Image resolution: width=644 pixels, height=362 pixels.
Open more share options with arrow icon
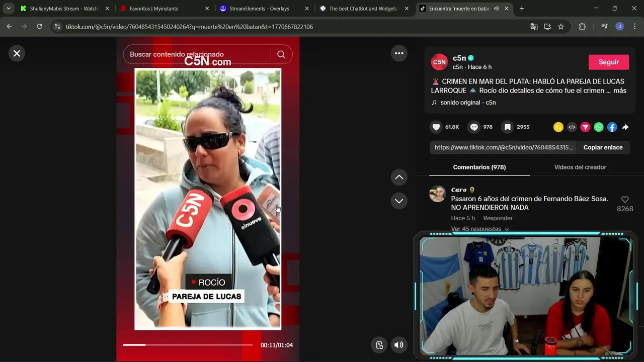(x=625, y=127)
